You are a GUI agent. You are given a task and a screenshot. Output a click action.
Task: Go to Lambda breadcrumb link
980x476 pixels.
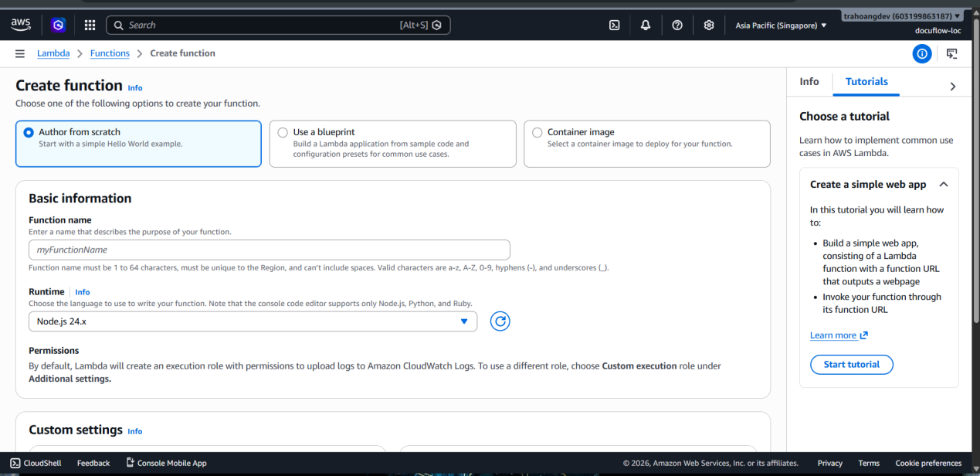click(53, 53)
